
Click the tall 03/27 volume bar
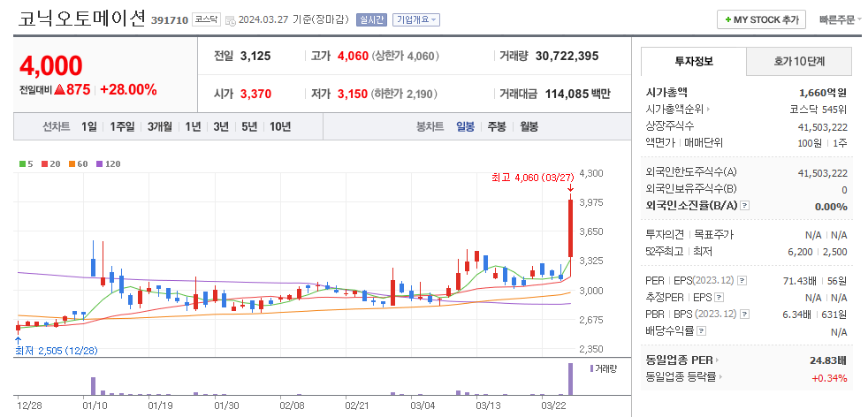pos(570,379)
